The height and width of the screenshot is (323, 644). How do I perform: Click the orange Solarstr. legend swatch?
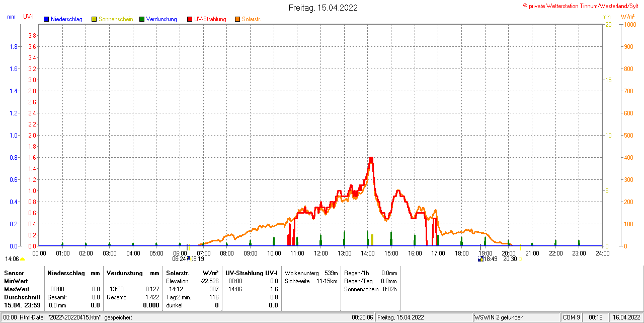pos(237,19)
